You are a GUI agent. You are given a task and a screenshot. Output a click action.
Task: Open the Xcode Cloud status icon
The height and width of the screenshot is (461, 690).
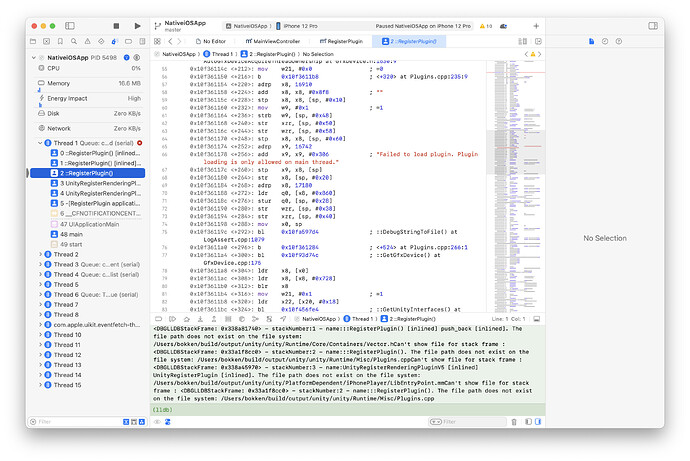click(x=503, y=26)
